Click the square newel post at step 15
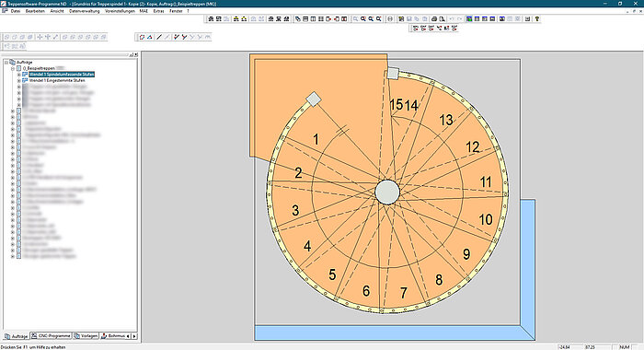Image resolution: width=644 pixels, height=350 pixels. [393, 73]
